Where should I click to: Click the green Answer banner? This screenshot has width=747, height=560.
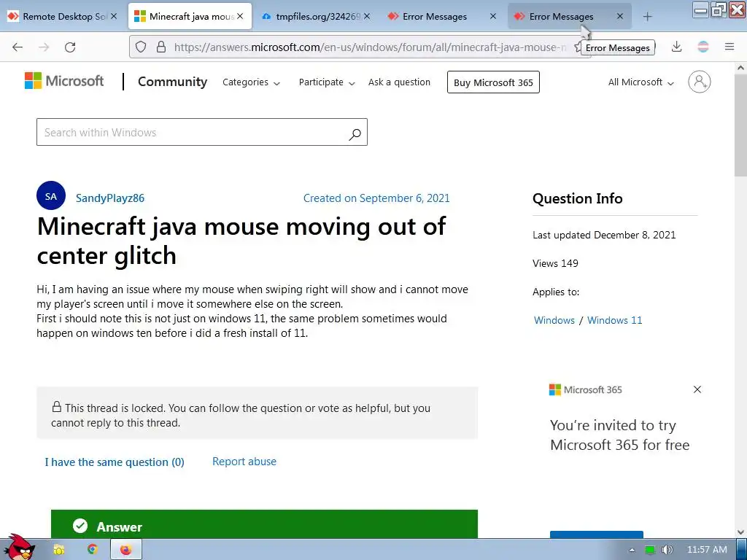pyautogui.click(x=264, y=524)
